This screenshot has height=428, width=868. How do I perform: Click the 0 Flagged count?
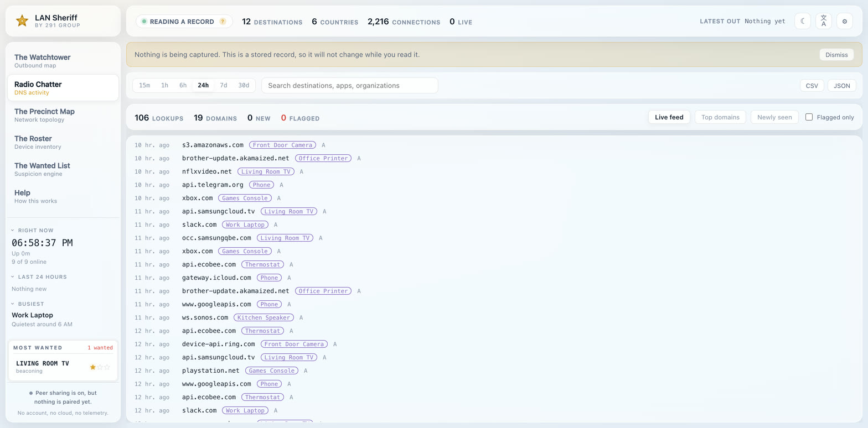click(x=300, y=118)
